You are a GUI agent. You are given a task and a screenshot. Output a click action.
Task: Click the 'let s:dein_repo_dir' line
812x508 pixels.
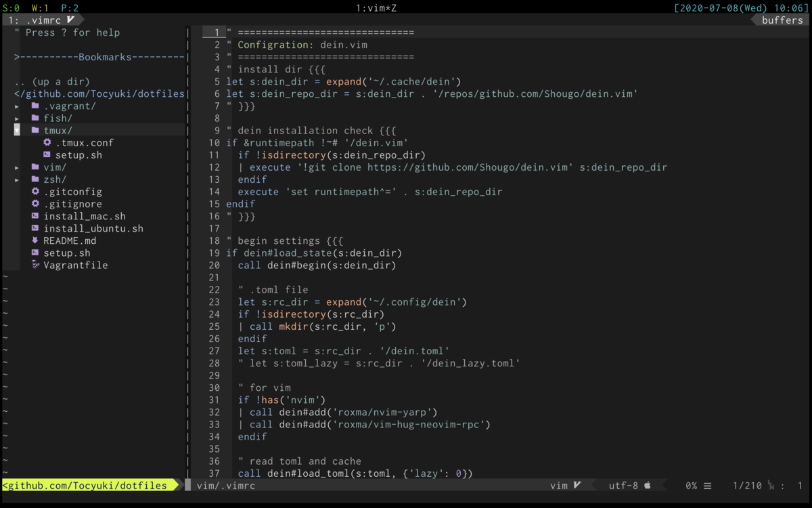(x=432, y=94)
